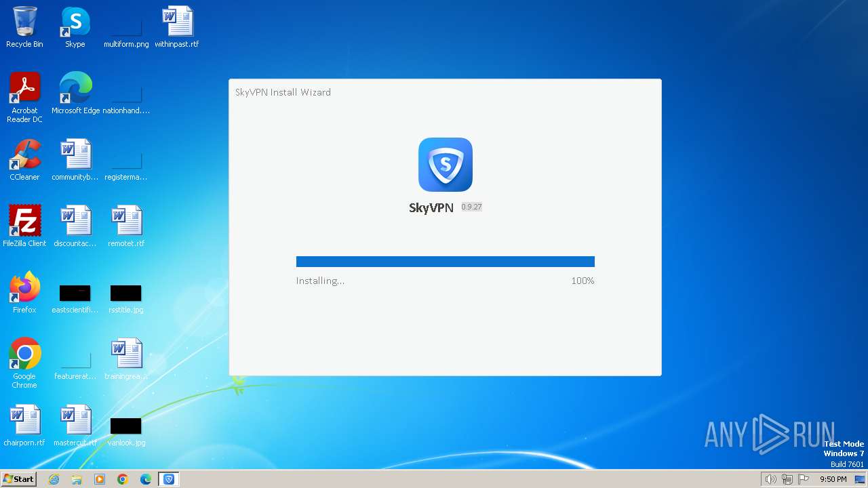Select Firefox desktop shortcut

click(24, 293)
